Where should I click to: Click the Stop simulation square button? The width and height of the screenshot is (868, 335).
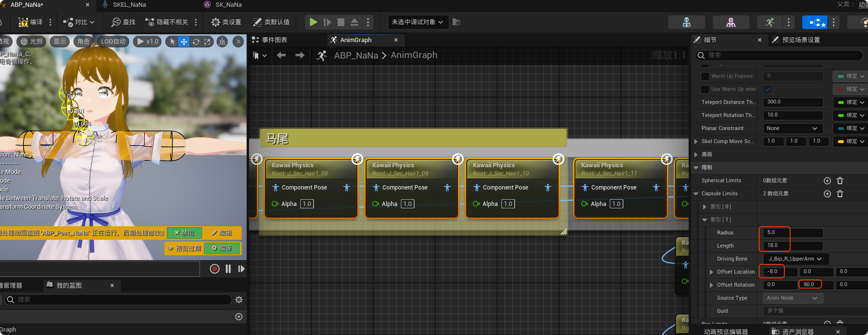click(341, 22)
